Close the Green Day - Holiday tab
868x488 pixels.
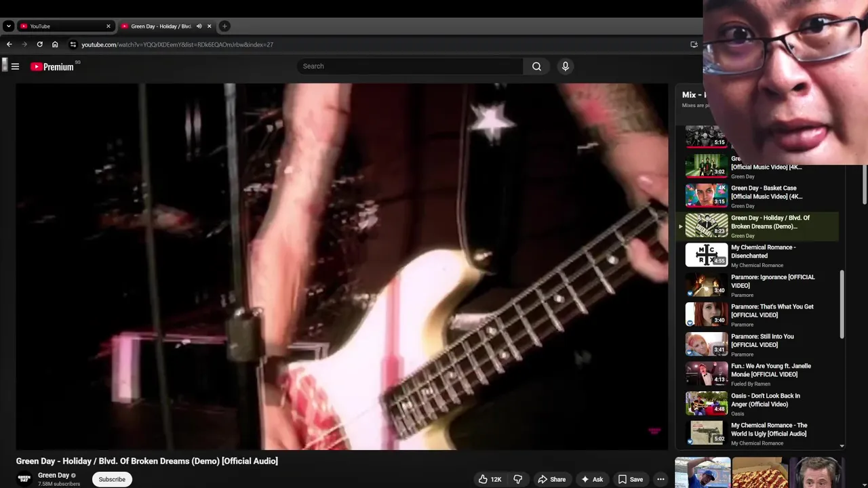tap(210, 26)
